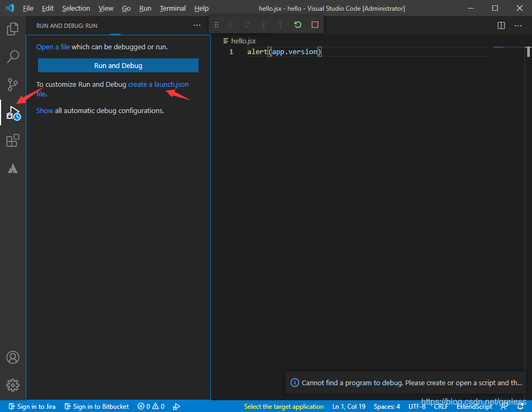The width and height of the screenshot is (532, 412).
Task: Click Sign in to Jira status item
Action: coord(32,407)
